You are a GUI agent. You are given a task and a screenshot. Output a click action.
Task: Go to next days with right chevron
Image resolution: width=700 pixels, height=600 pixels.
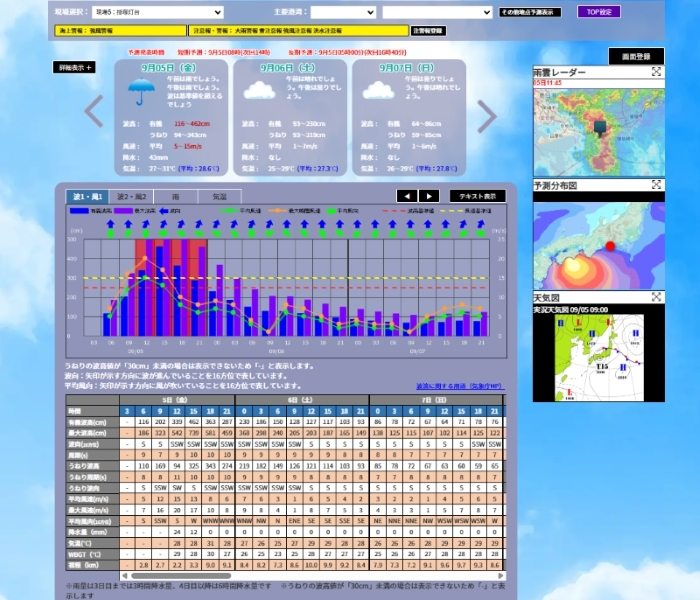[487, 116]
